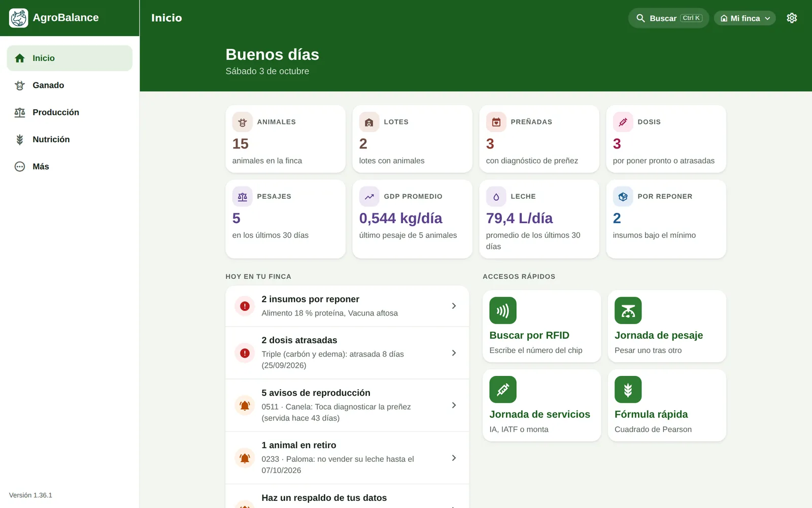Viewport: 812px width, 508px height.
Task: Click the Por reponer box icon
Action: (x=623, y=197)
